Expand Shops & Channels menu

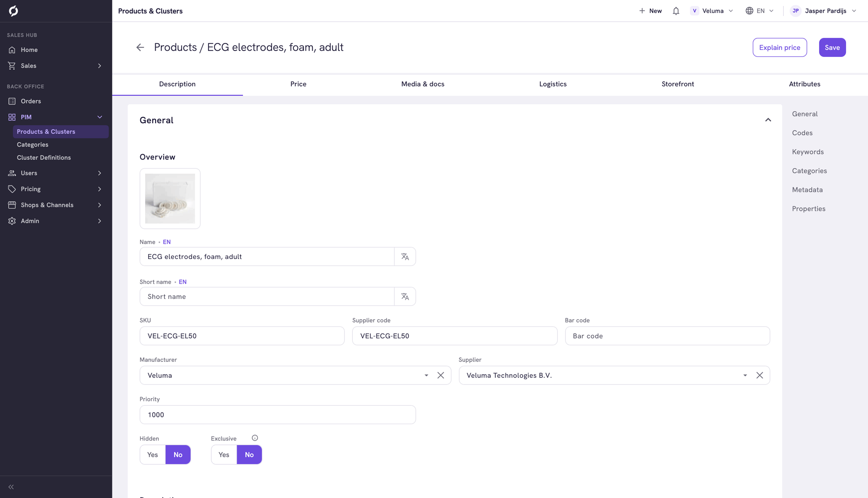click(x=99, y=205)
